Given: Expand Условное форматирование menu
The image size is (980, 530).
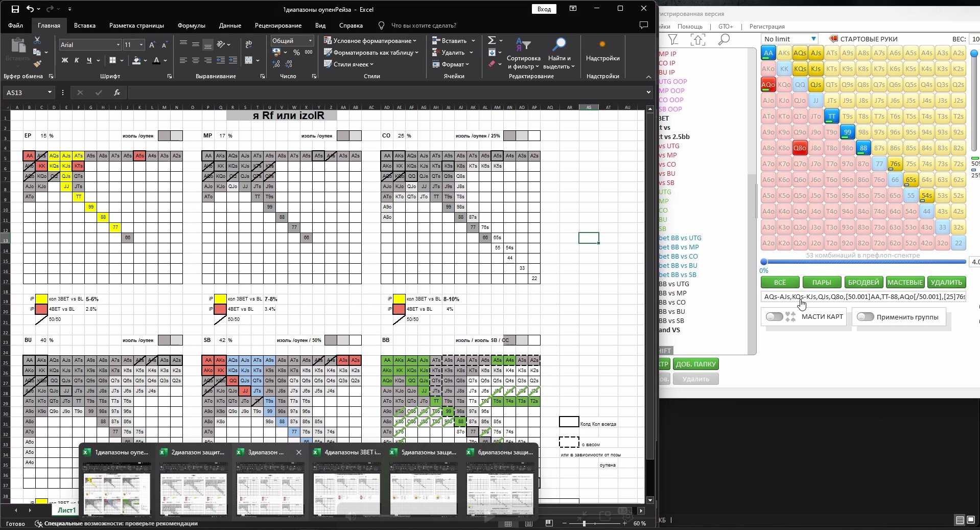Looking at the screenshot, I should tap(370, 40).
